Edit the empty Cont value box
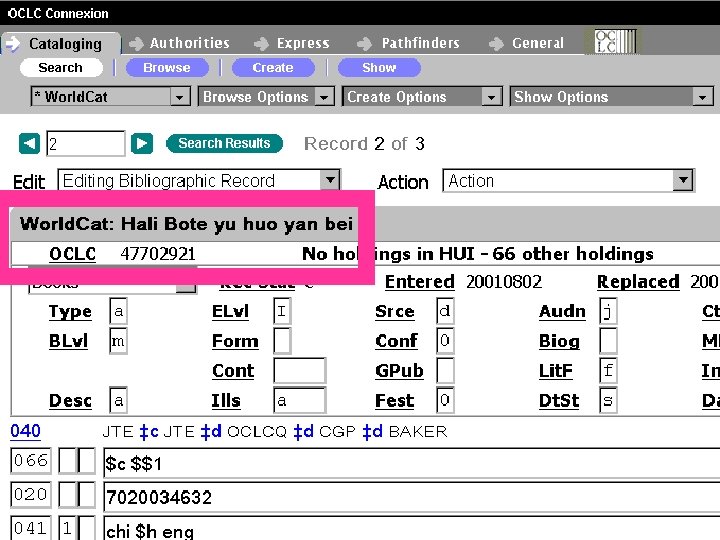720x540 pixels. tap(300, 371)
